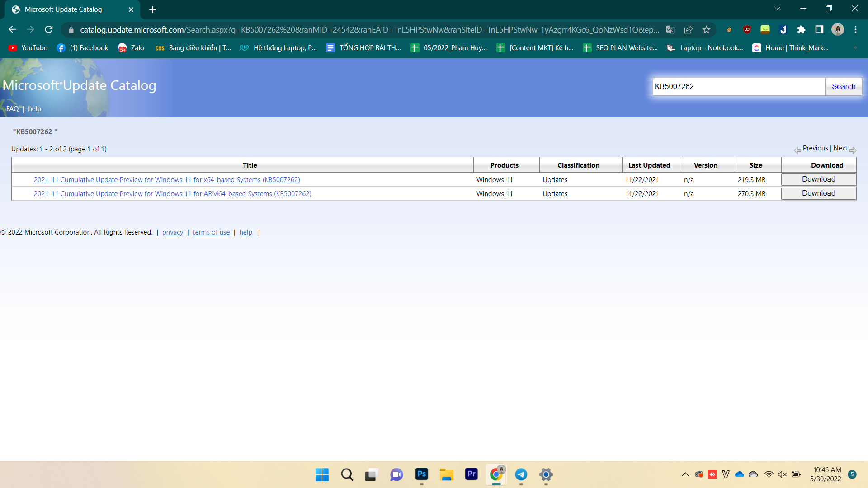Screen dimensions: 868x488
Task: Sort by the Title column header
Action: click(x=250, y=165)
